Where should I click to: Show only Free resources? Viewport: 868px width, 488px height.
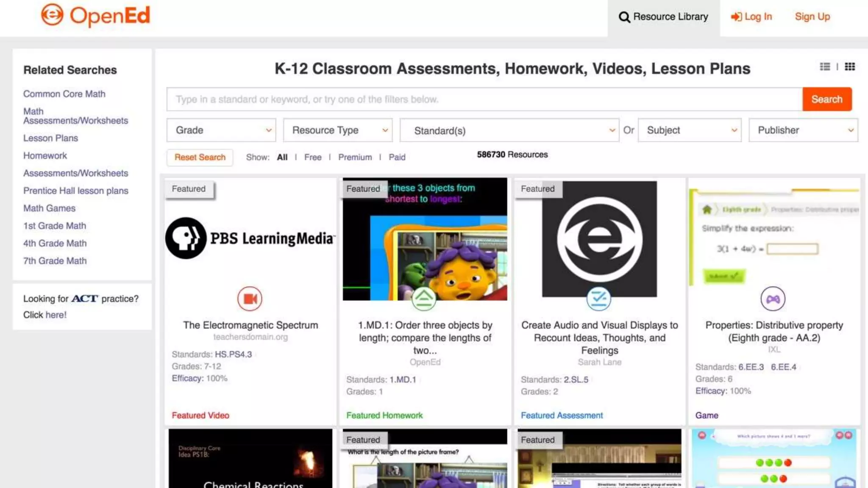pyautogui.click(x=312, y=157)
